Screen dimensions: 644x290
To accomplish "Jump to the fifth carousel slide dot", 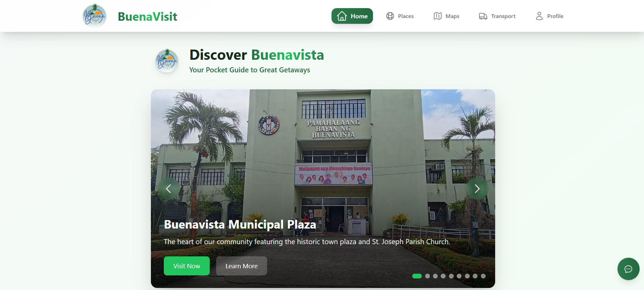I will [x=451, y=276].
